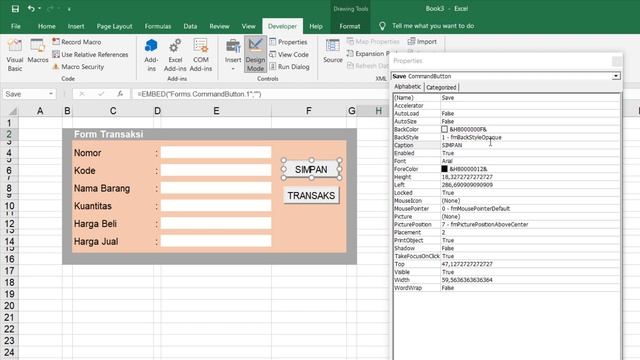Viewport: 640px width, 360px height.
Task: Select the Visible property row
Action: (506, 272)
